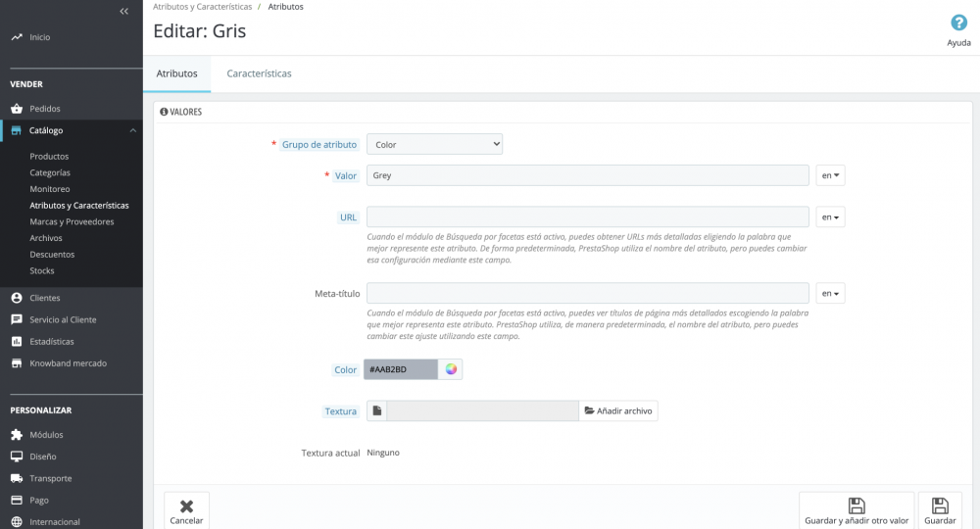
Task: Click the Estadísticas chart icon
Action: point(17,342)
